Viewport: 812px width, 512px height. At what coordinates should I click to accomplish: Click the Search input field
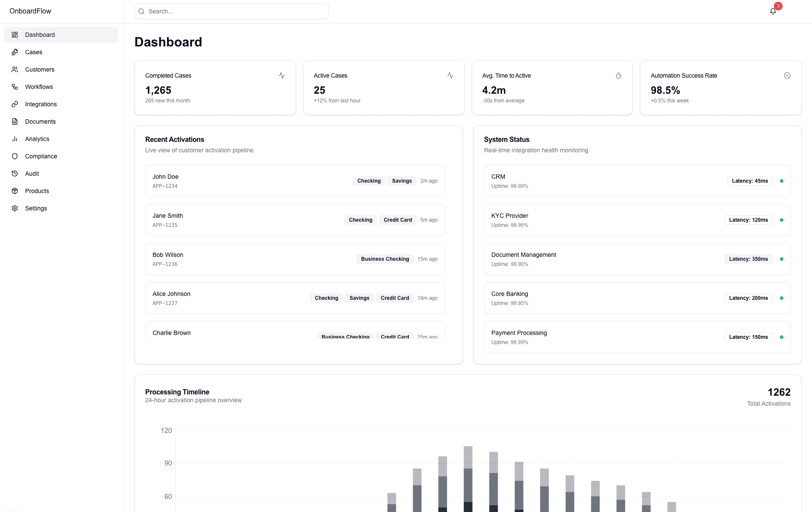click(x=232, y=11)
